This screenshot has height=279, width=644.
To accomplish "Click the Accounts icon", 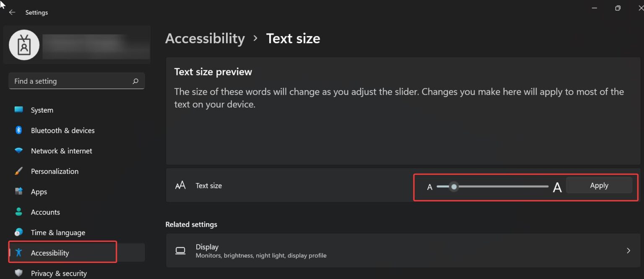I will pos(19,212).
